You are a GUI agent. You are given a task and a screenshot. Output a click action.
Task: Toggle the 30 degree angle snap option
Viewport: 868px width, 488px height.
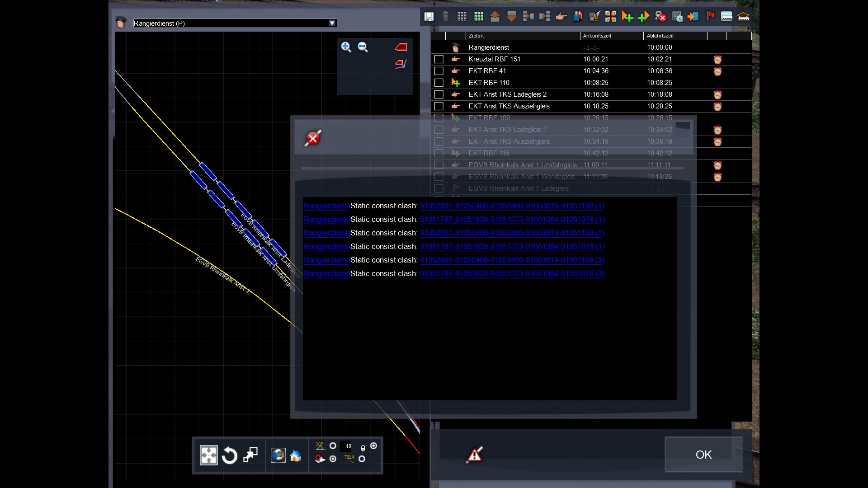(333, 446)
